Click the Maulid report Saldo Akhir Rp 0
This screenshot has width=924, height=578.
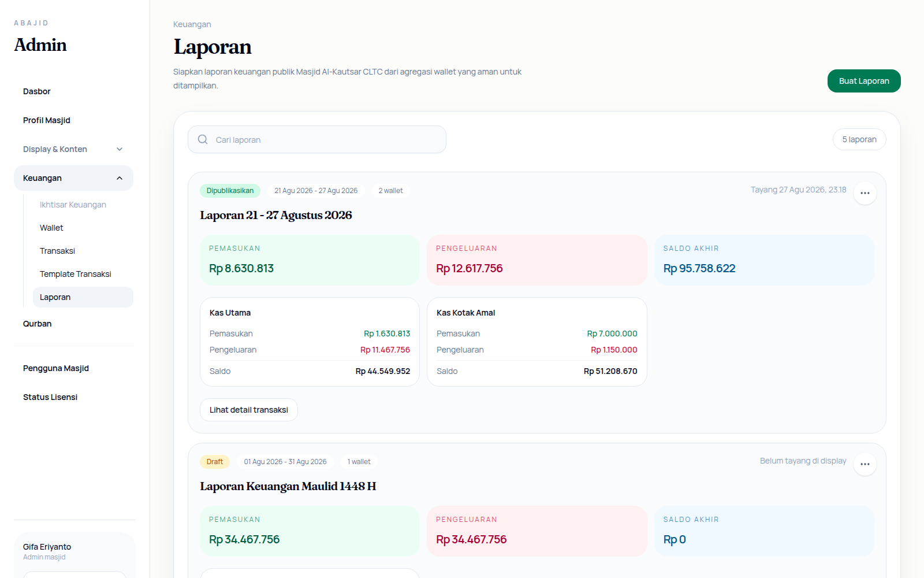[675, 539]
